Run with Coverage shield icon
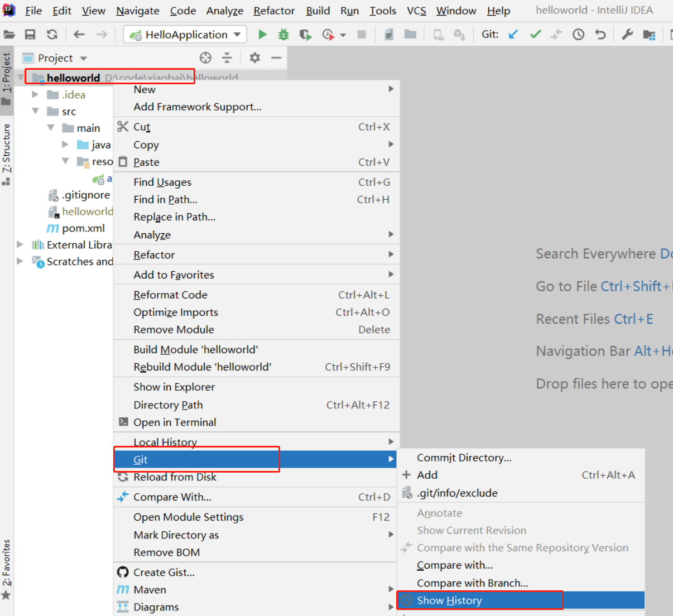 tap(305, 35)
